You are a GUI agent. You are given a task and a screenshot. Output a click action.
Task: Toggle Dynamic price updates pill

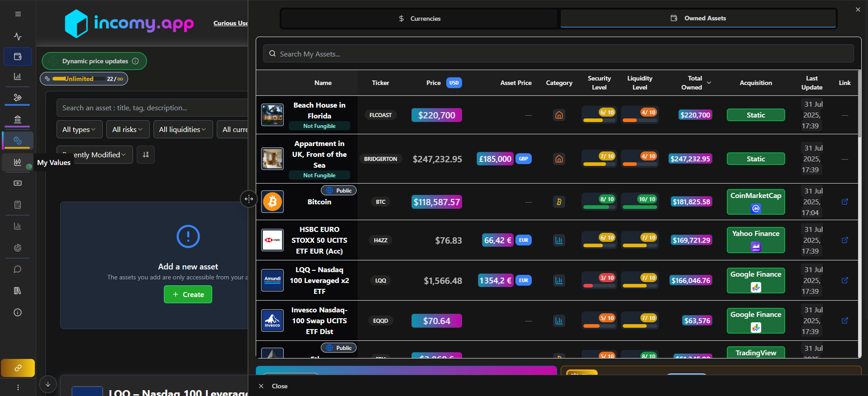(94, 61)
